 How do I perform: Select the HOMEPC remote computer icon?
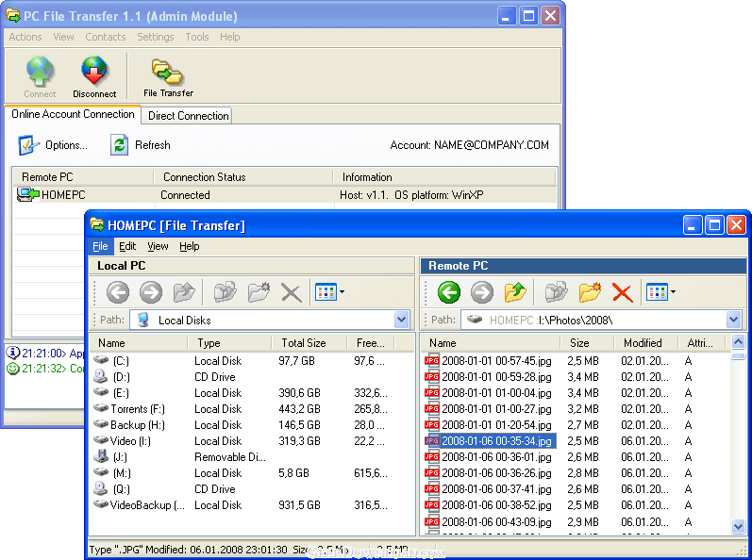point(27,194)
